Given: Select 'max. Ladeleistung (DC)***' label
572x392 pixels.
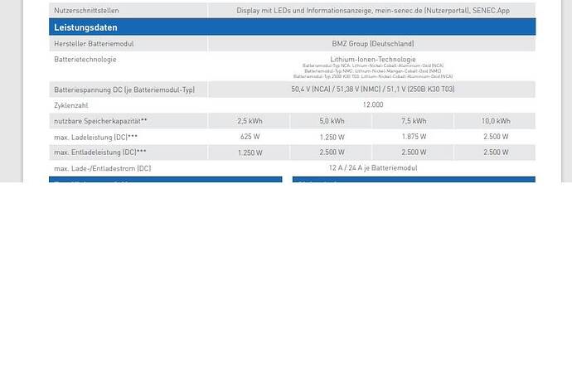Looking at the screenshot, I should (96, 137).
